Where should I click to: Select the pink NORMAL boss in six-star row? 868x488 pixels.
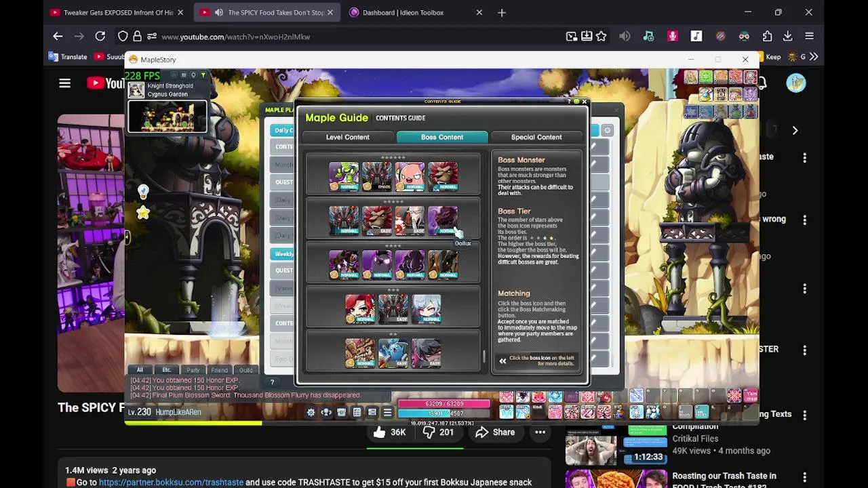(410, 176)
